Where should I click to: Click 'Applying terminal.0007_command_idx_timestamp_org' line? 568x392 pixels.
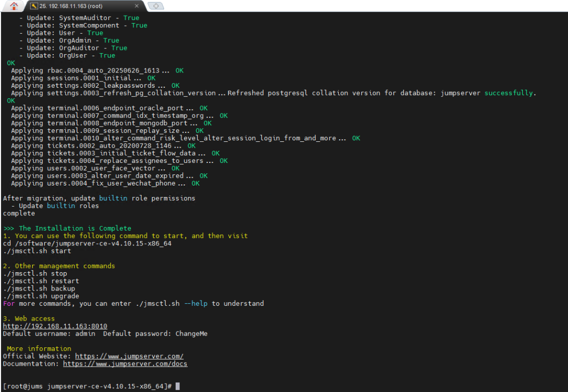[119, 116]
